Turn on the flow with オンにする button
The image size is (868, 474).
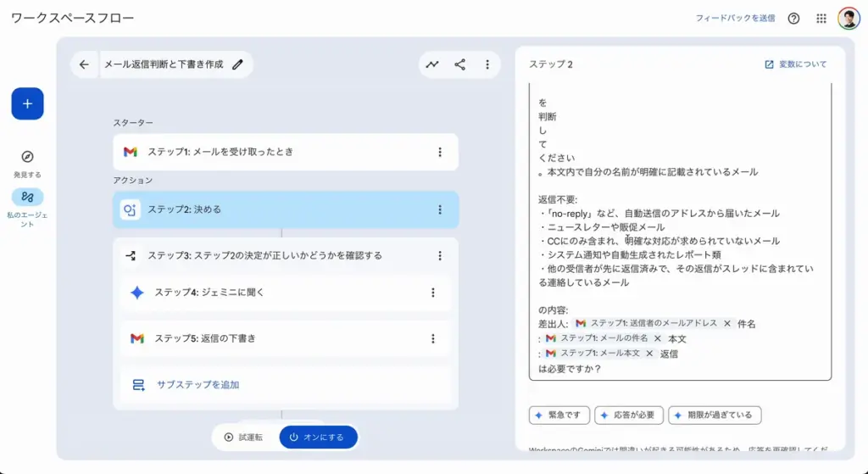tap(318, 438)
